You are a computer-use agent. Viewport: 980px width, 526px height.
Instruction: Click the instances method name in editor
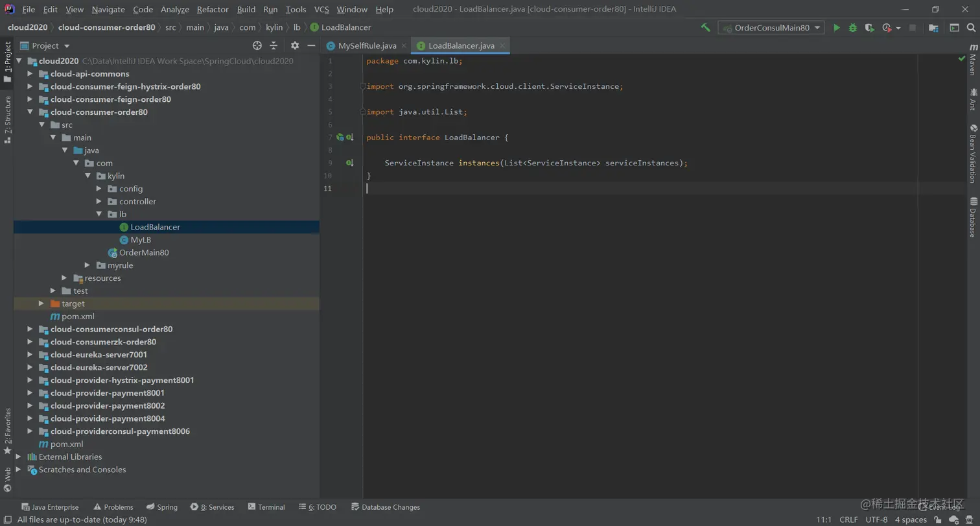tap(478, 163)
